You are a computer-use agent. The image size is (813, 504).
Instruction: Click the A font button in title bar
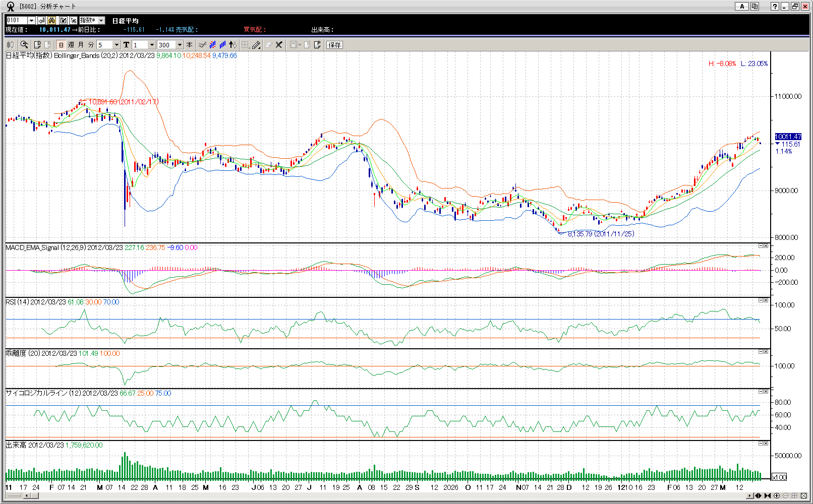pyautogui.click(x=741, y=7)
